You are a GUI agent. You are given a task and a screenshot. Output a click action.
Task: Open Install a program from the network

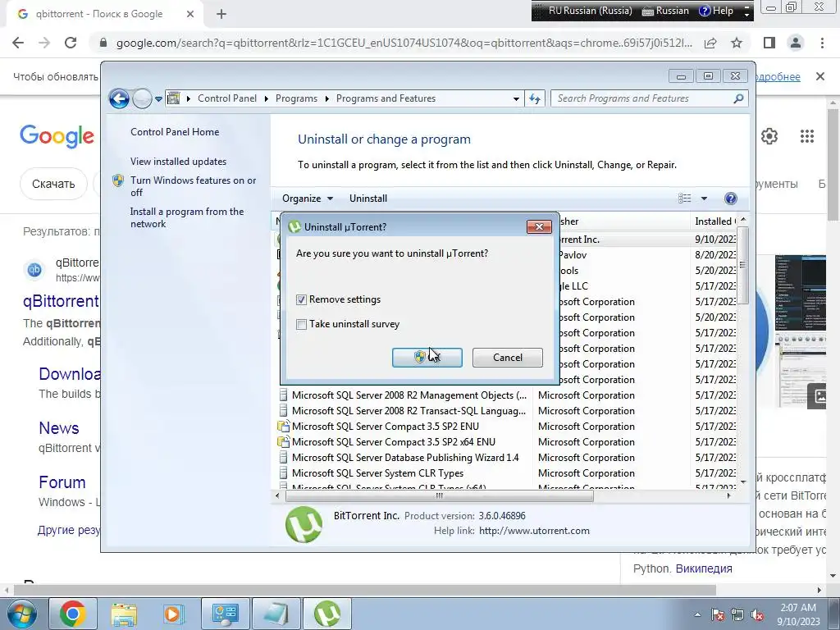pyautogui.click(x=187, y=217)
